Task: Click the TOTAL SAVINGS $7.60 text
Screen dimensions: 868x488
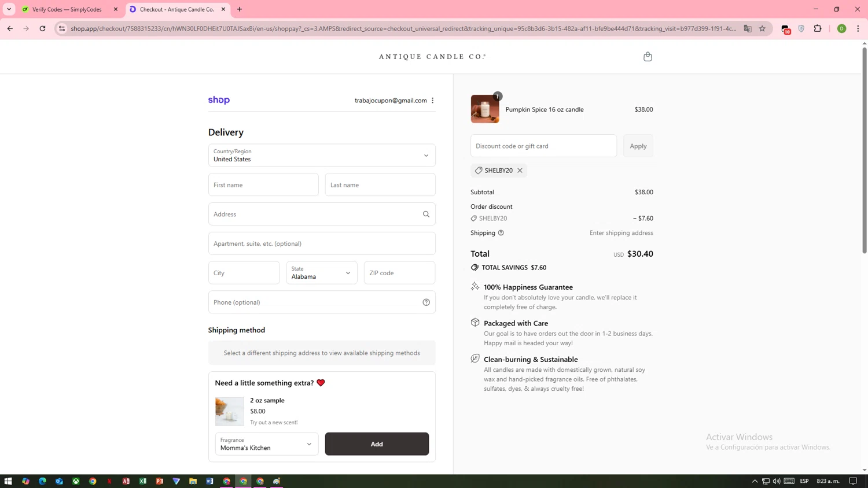Action: pyautogui.click(x=514, y=268)
